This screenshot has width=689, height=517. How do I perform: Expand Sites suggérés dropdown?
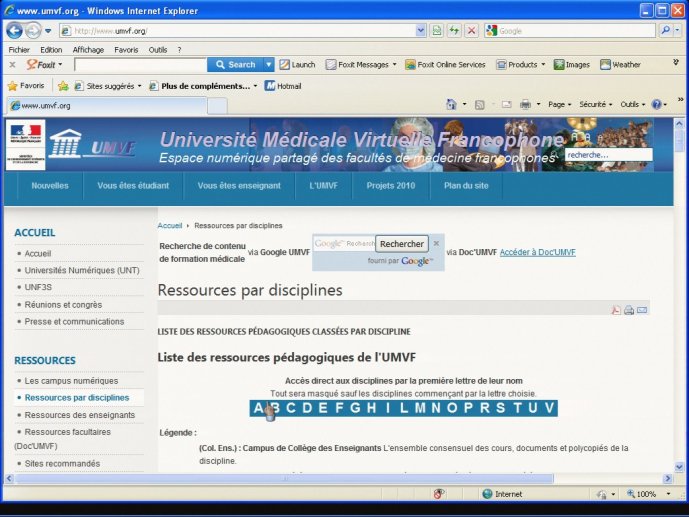tap(139, 86)
